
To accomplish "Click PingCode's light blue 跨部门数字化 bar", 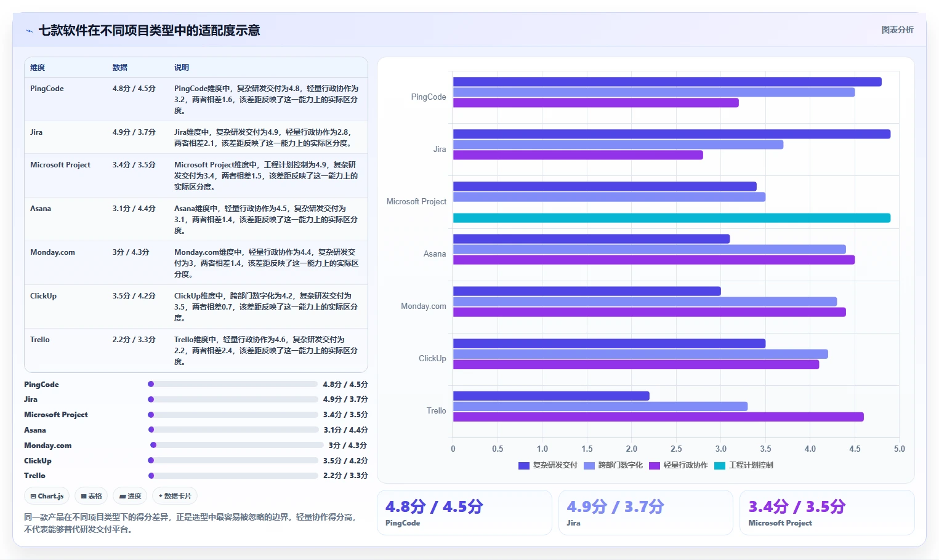I will pos(654,92).
